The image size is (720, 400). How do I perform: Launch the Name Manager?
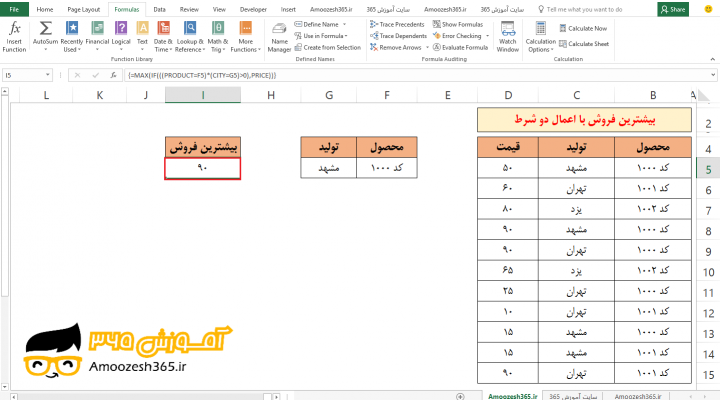pyautogui.click(x=279, y=38)
